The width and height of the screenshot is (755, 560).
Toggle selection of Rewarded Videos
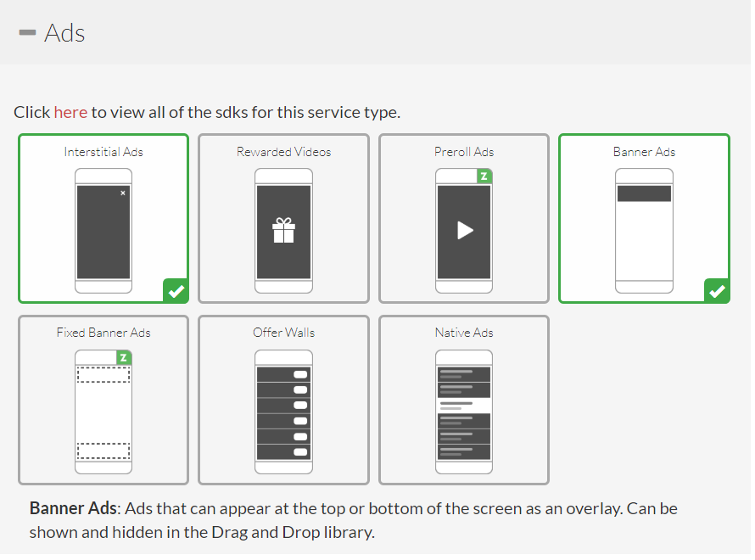[x=283, y=218]
